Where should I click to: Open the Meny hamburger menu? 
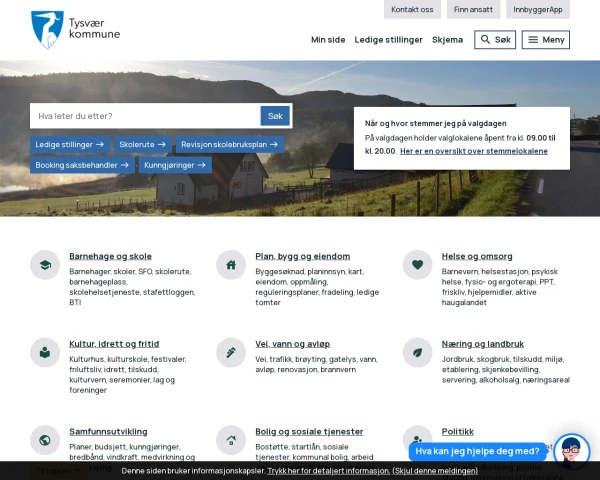[x=546, y=40]
